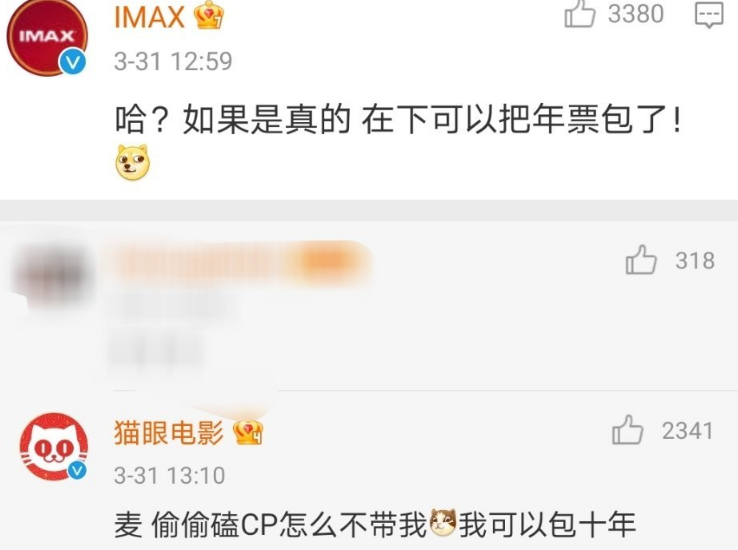Tap the crown badge beside 猫眼电影

tap(248, 432)
